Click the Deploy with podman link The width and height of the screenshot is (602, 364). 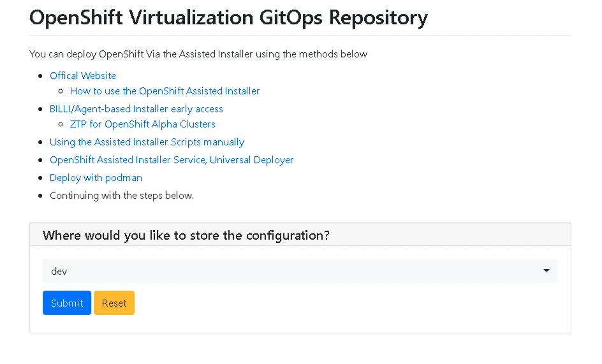coord(96,178)
